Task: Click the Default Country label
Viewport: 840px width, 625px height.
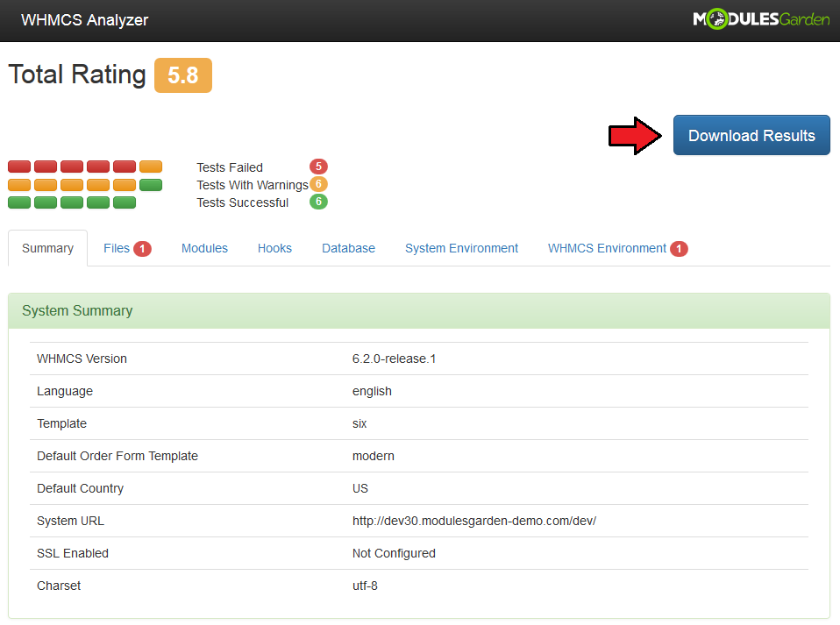Action: pos(81,488)
